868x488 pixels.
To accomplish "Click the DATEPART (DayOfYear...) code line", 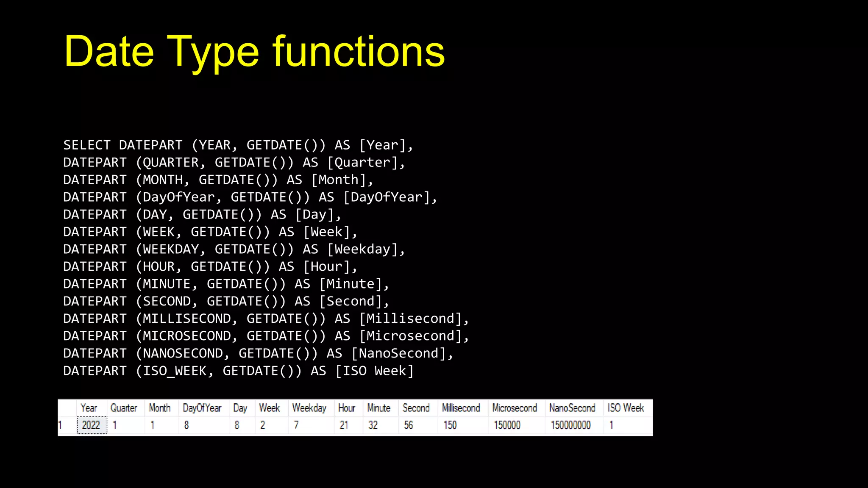I will point(250,197).
